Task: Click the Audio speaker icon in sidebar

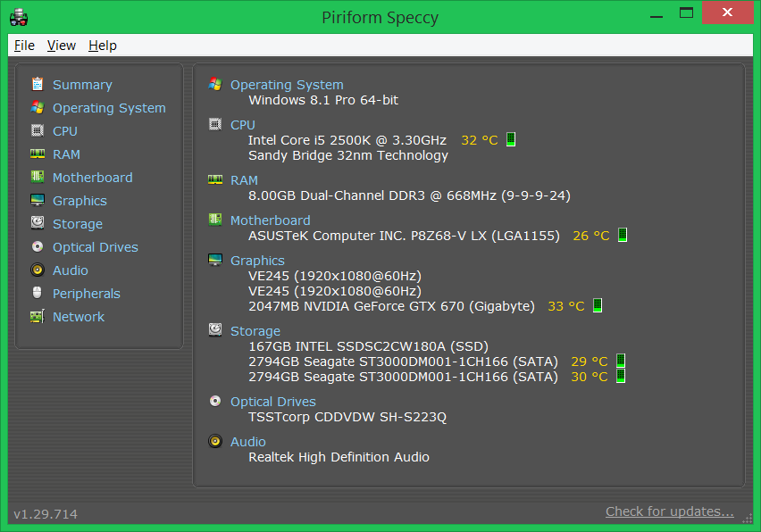Action: point(38,270)
